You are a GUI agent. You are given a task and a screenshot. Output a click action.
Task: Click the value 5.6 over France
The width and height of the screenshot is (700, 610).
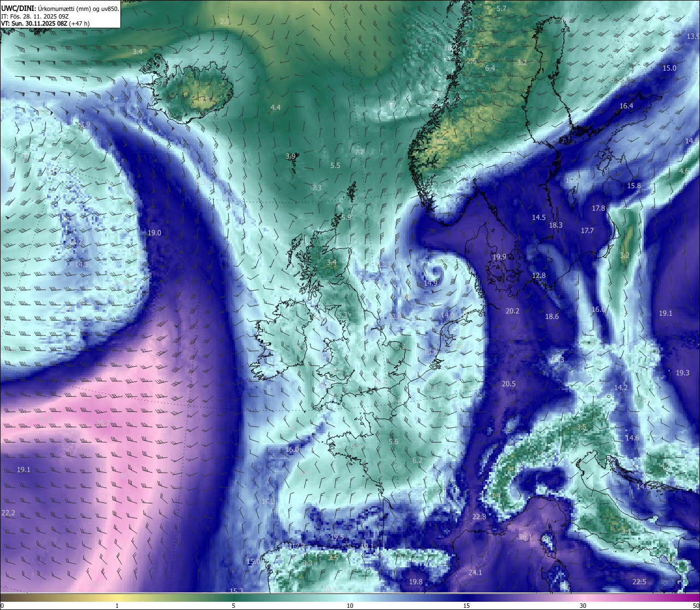[393, 442]
